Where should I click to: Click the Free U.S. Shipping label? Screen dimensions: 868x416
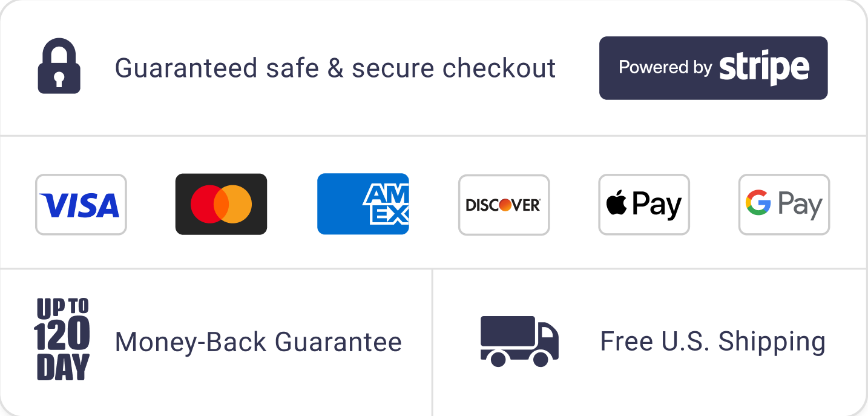tap(712, 342)
